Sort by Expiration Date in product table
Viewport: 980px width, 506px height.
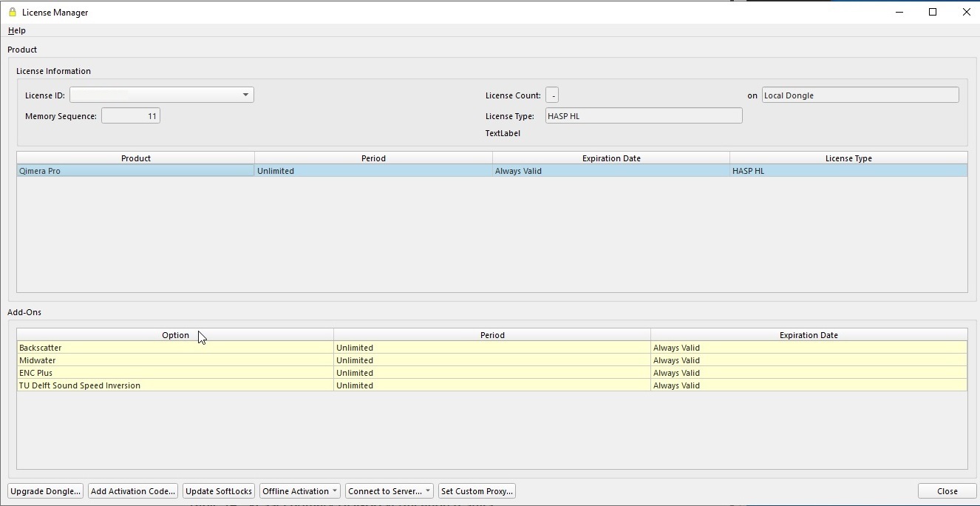[610, 158]
